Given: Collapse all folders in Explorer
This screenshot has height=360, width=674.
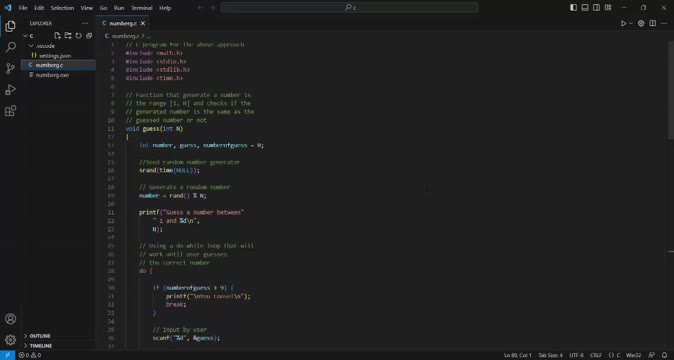Looking at the screenshot, I should pyautogui.click(x=89, y=36).
